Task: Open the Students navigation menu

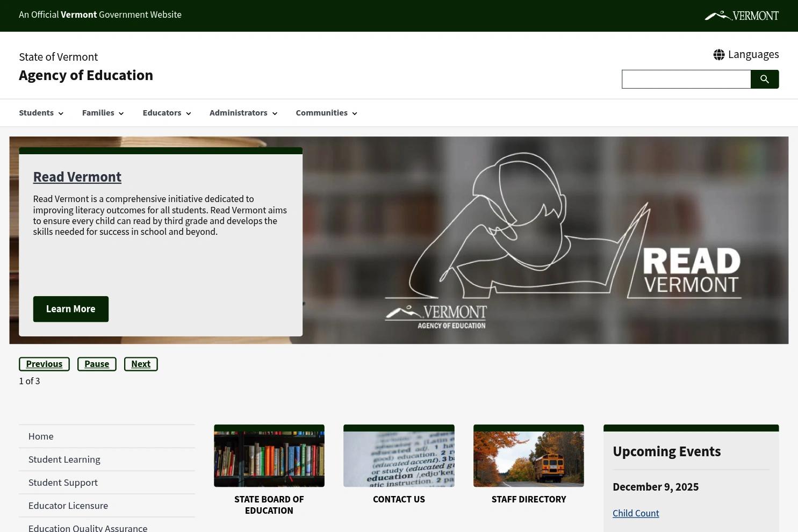Action: point(36,113)
